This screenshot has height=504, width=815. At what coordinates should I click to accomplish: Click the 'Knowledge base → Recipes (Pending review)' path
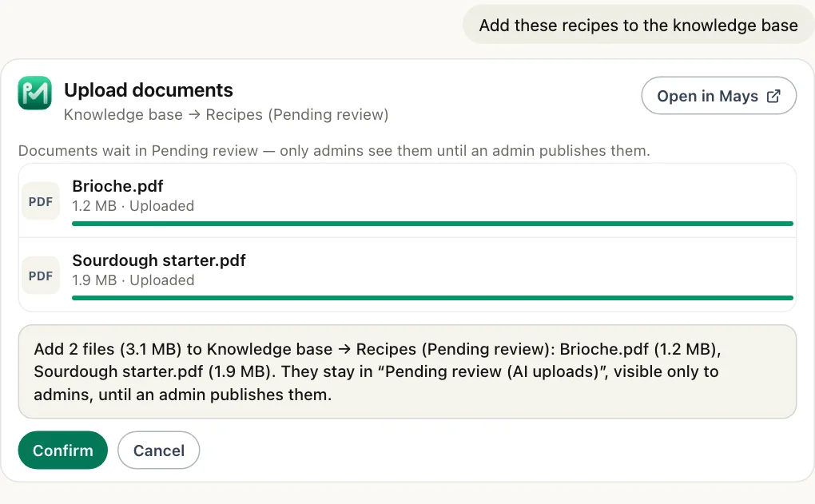[x=226, y=114]
